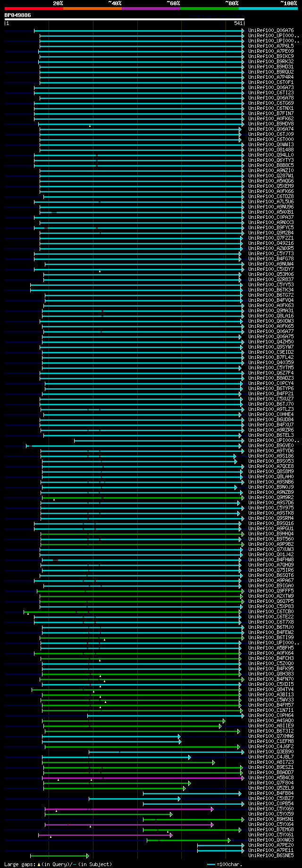302x868 pixels.
Task: Select the UniRef100_A7L5U6 entry
Action: pyautogui.click(x=271, y=202)
